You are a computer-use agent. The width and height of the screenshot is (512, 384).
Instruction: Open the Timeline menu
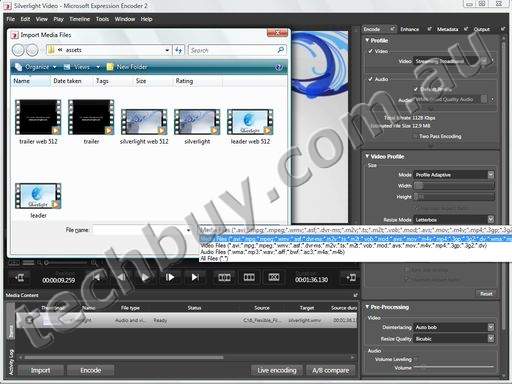click(80, 19)
